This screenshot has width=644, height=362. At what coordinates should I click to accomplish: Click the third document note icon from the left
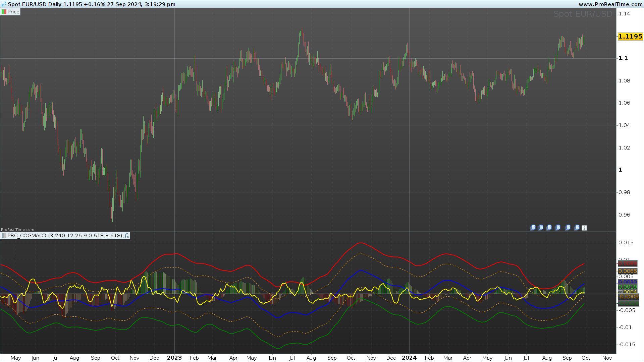tap(549, 228)
